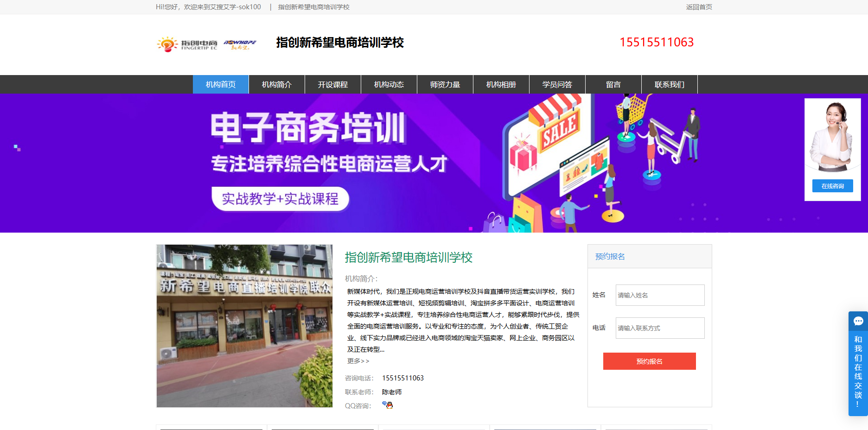Focus the 姓名 input field
This screenshot has height=430, width=868.
(x=660, y=295)
